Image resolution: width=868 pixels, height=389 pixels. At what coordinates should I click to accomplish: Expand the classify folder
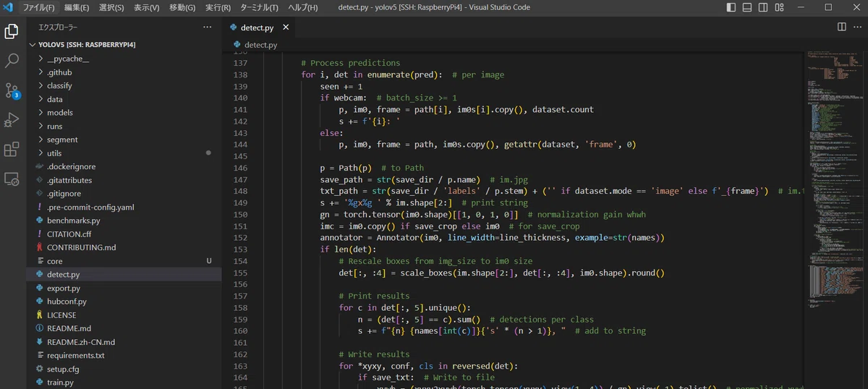(124, 85)
